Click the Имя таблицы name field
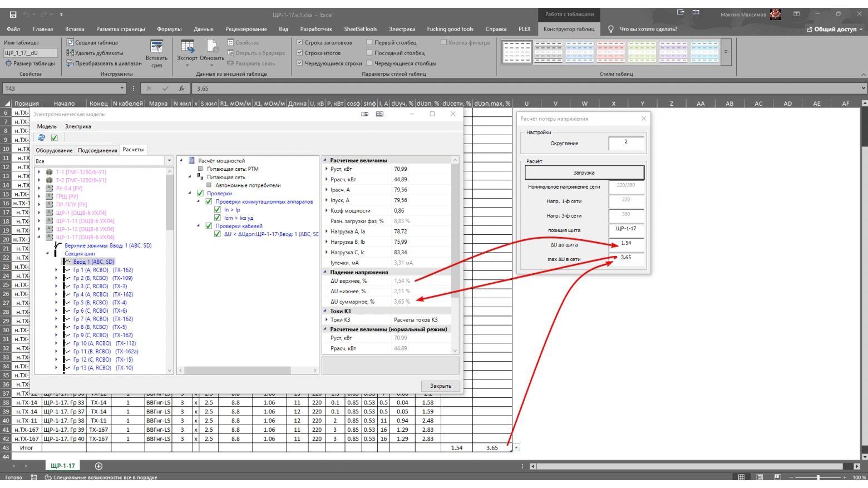The height and width of the screenshot is (488, 868). [x=31, y=53]
